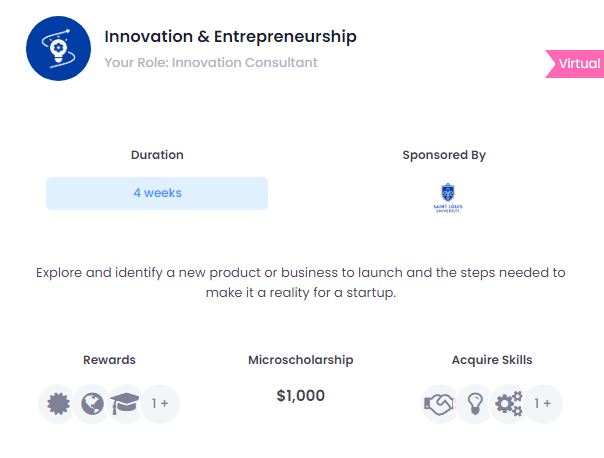
Task: Click the graduation cap reward icon
Action: click(125, 404)
